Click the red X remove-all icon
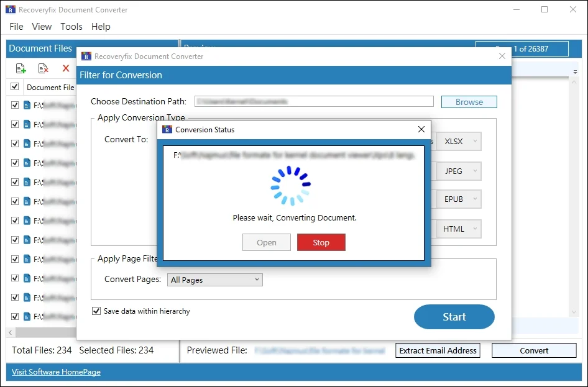 point(66,68)
